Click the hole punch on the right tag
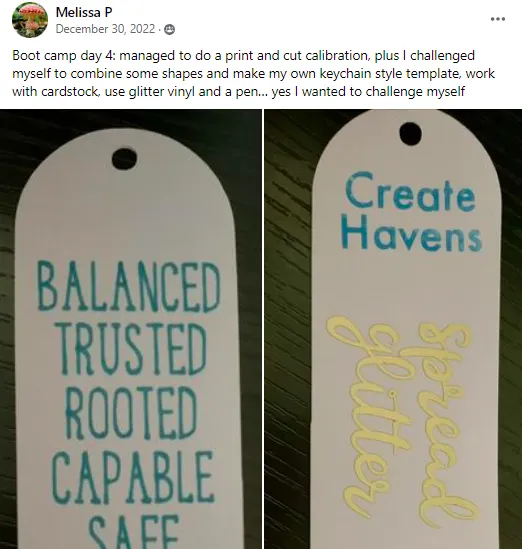The width and height of the screenshot is (522, 549). (x=410, y=133)
